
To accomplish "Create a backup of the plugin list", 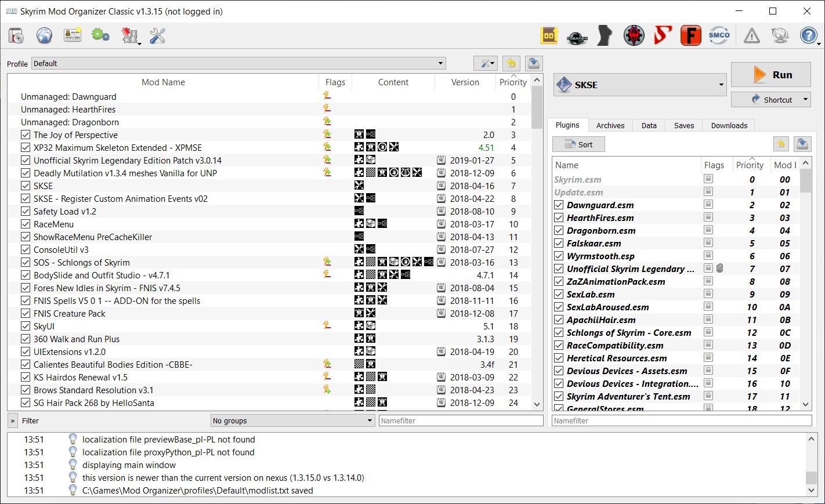I will (x=803, y=144).
